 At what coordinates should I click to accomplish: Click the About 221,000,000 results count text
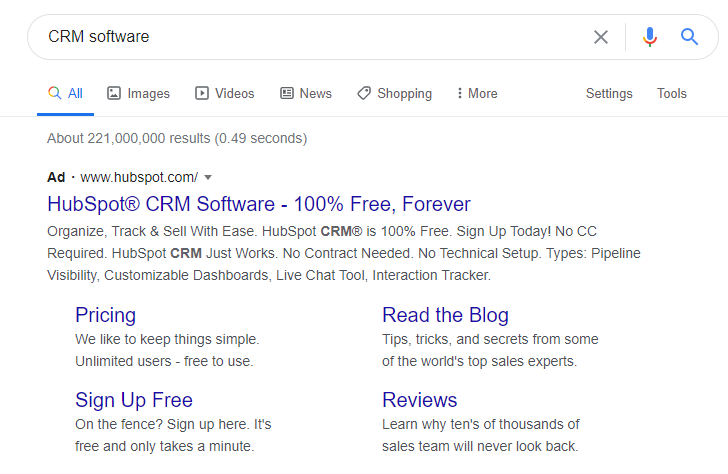pyautogui.click(x=177, y=138)
